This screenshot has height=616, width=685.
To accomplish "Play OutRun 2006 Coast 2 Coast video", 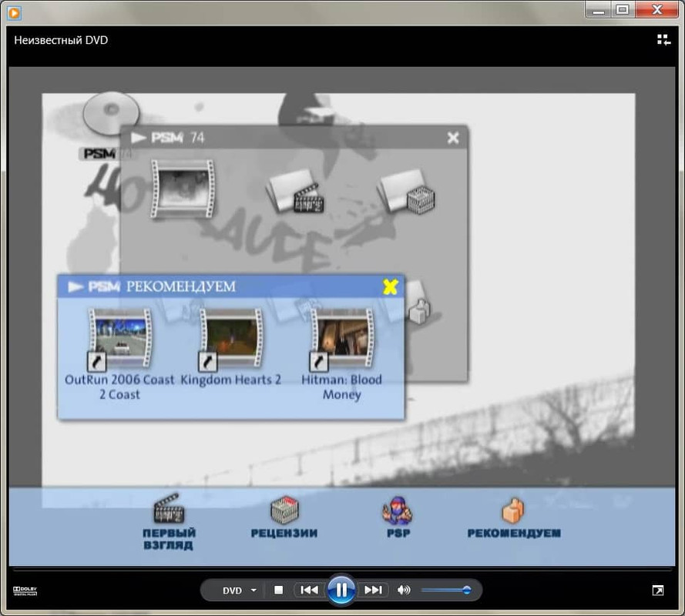I will 119,338.
